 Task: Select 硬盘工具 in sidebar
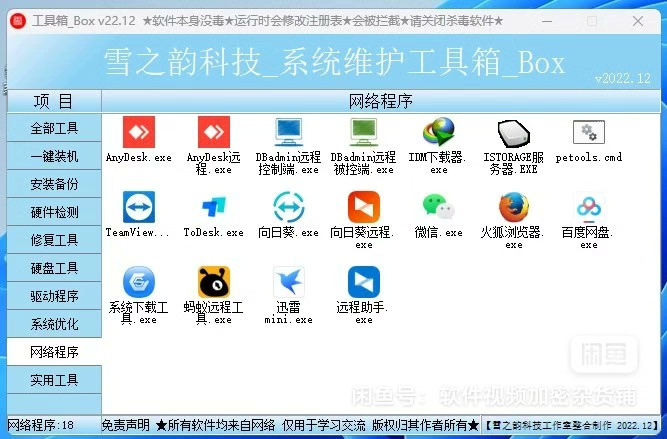[54, 268]
